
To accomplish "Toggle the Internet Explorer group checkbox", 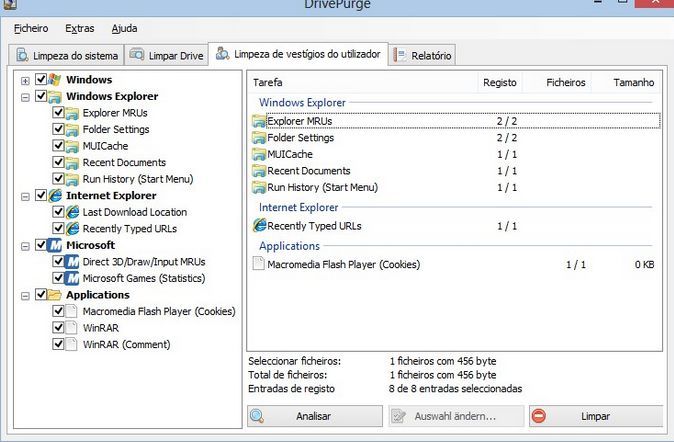I will pos(41,195).
